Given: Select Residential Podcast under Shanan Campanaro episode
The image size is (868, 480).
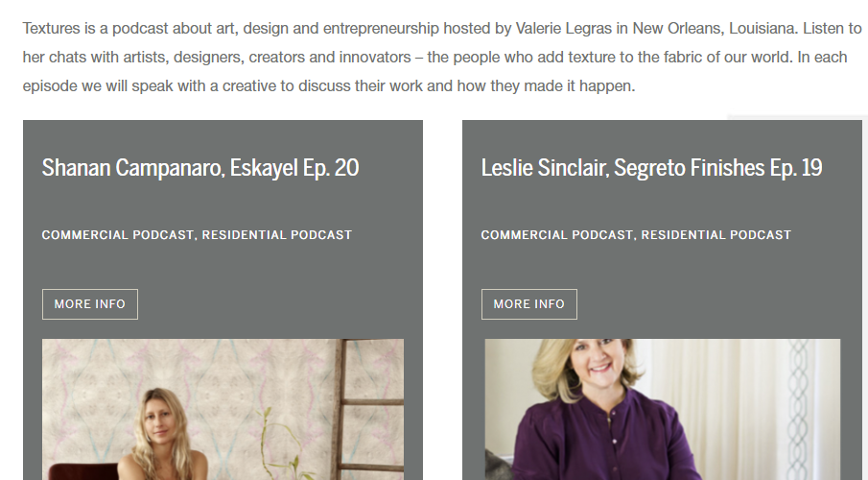Looking at the screenshot, I should coord(276,234).
